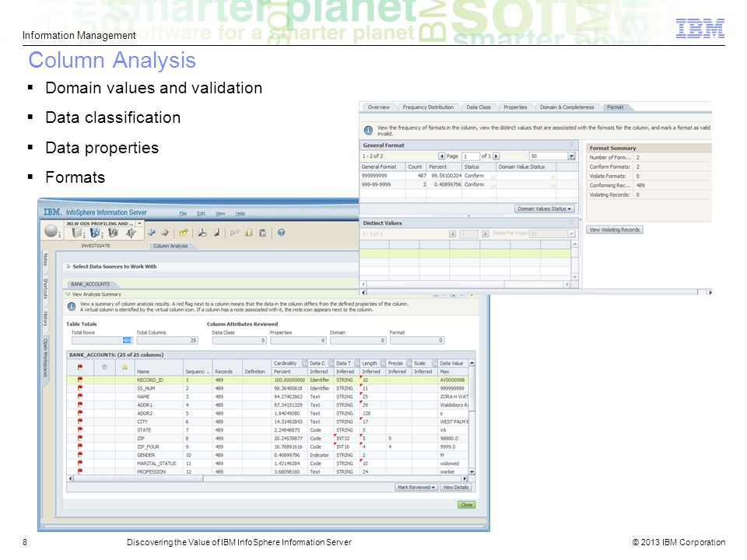747x560 pixels.
Task: Collapse the View Analysis Summary section
Action: point(68,294)
